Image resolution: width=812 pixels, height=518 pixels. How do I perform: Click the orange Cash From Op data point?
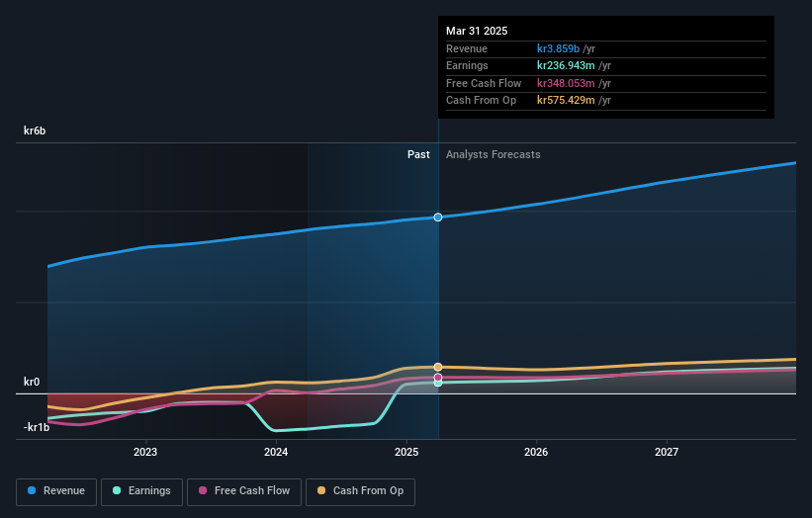point(438,367)
